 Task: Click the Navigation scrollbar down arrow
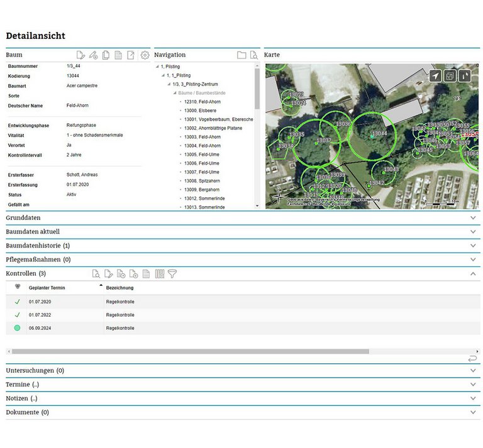[x=257, y=206]
